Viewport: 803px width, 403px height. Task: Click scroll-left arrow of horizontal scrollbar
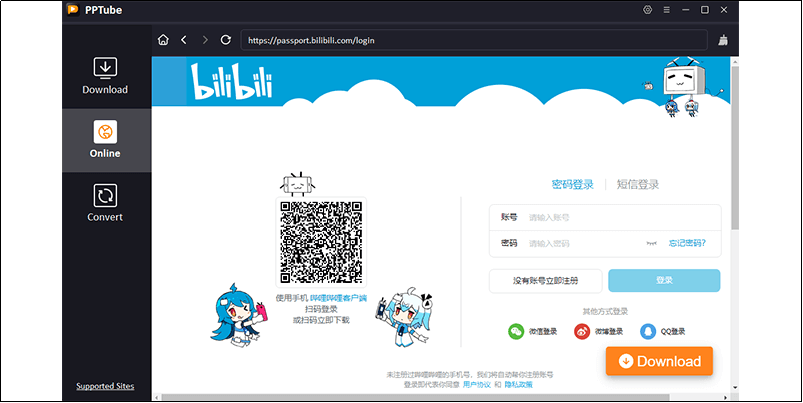click(157, 397)
